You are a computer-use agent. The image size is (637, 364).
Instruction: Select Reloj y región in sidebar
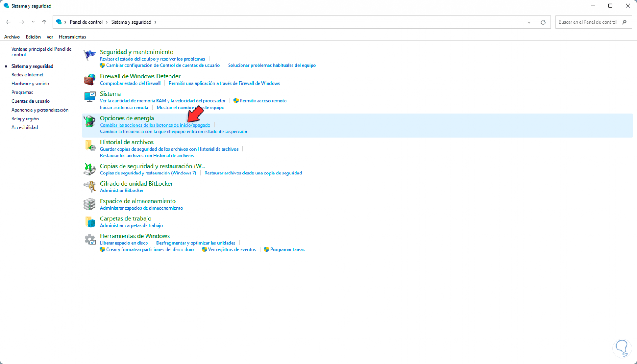[x=25, y=119]
